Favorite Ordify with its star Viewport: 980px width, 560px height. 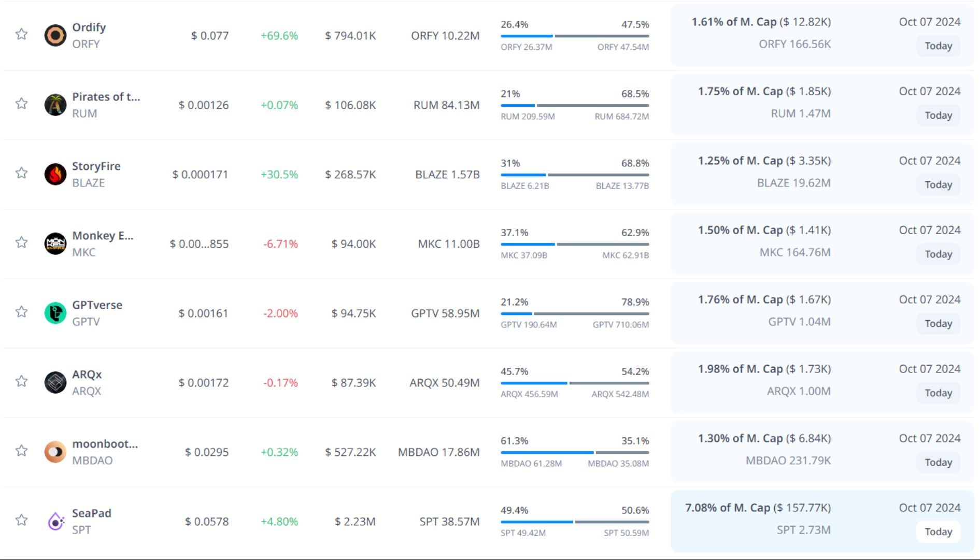(x=21, y=34)
